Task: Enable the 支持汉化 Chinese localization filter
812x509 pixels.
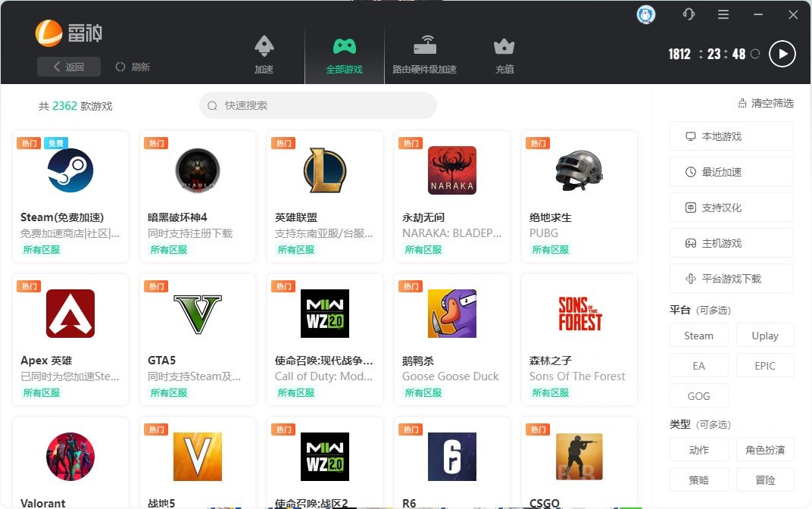Action: point(730,207)
